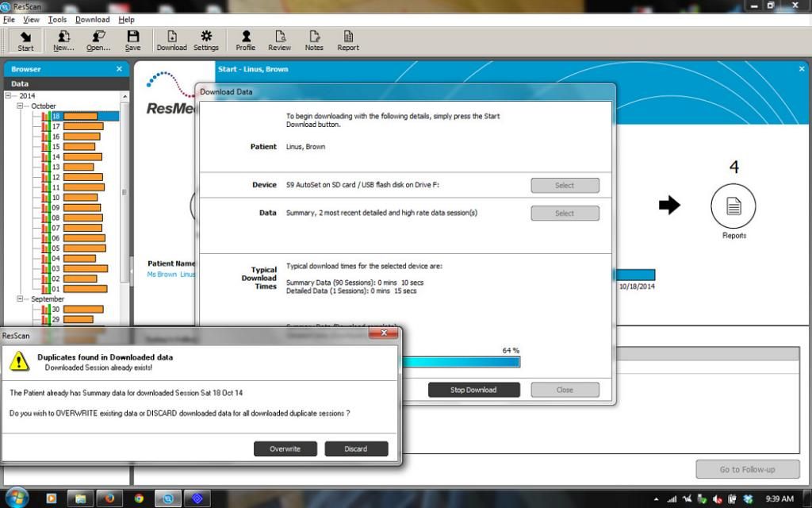Select October 18 session in Browser tree
Image resolution: width=812 pixels, height=508 pixels.
[x=80, y=116]
